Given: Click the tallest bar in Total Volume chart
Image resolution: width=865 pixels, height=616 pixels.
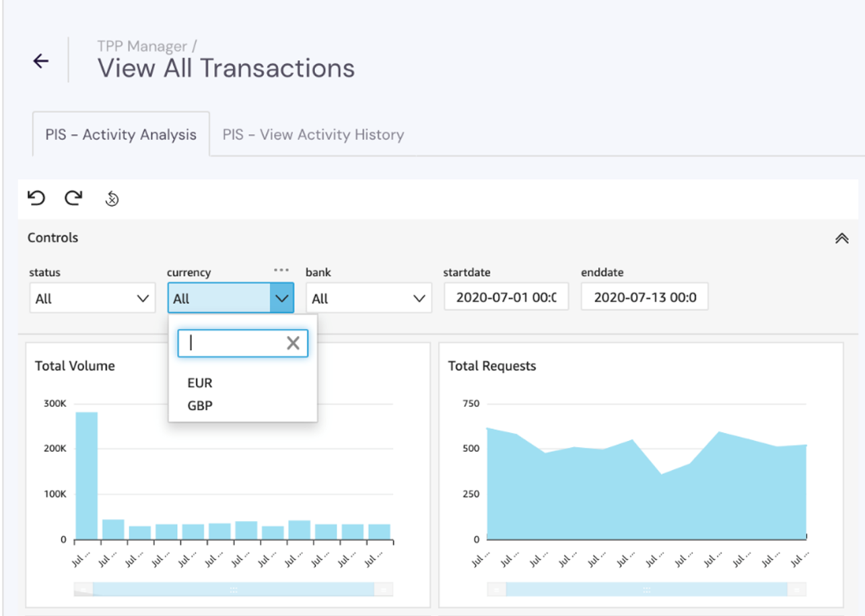Looking at the screenshot, I should tap(86, 475).
